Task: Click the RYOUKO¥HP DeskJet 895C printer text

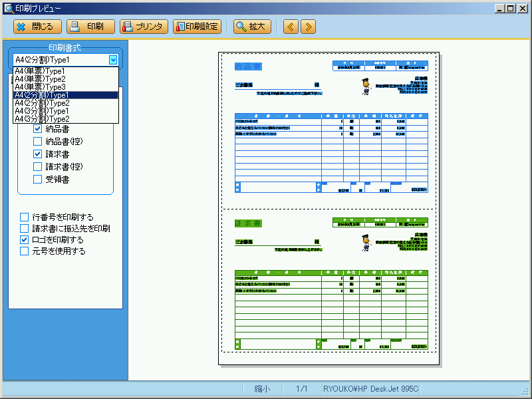Action: point(371,389)
